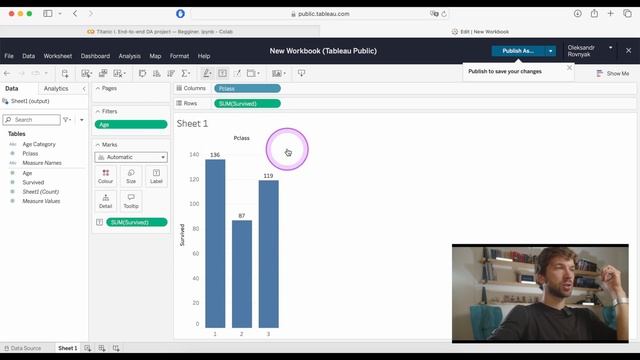The image size is (640, 360).
Task: Click the Publish As button
Action: pyautogui.click(x=518, y=51)
